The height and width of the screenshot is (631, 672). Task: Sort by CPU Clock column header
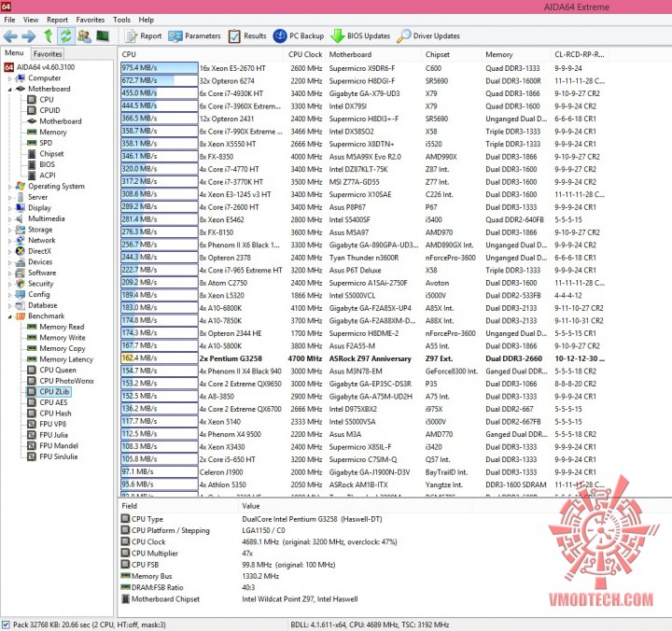[x=304, y=54]
